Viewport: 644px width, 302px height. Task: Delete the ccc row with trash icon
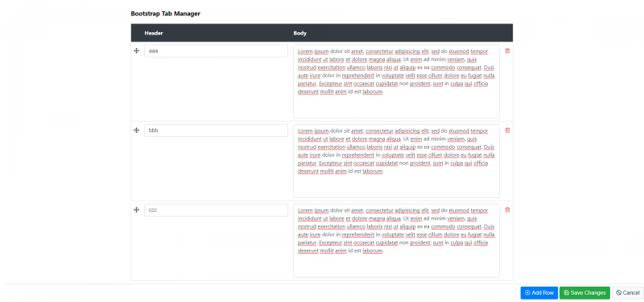(507, 210)
